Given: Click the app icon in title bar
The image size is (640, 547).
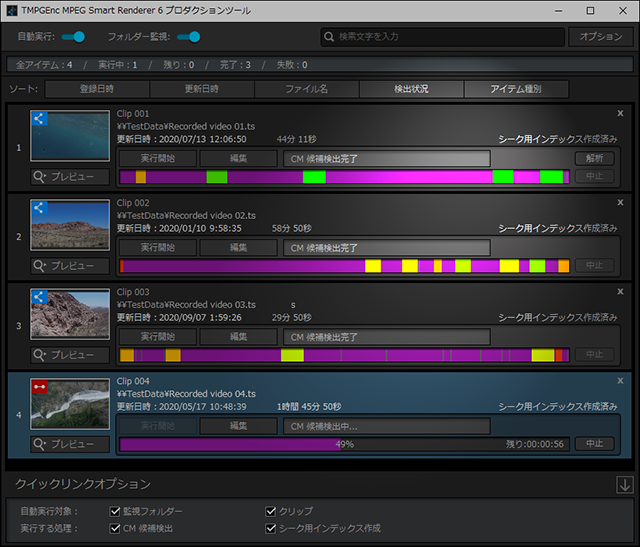Looking at the screenshot, I should click(x=12, y=11).
